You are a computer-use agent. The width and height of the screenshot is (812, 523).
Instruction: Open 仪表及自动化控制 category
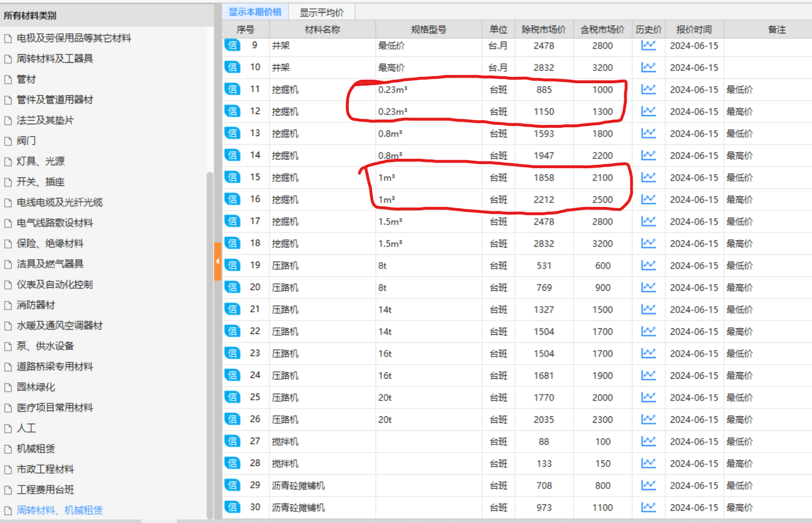pos(55,284)
